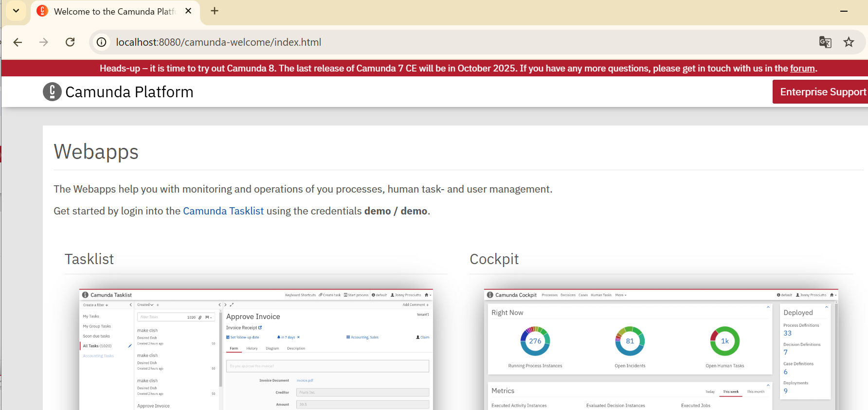Viewport: 868px width, 410px height.
Task: Open the Camunda Tasklist link
Action: [x=223, y=211]
